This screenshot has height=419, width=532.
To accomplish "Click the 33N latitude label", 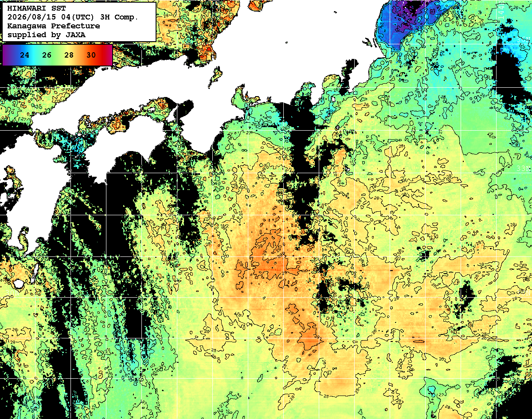I will 524,169.
